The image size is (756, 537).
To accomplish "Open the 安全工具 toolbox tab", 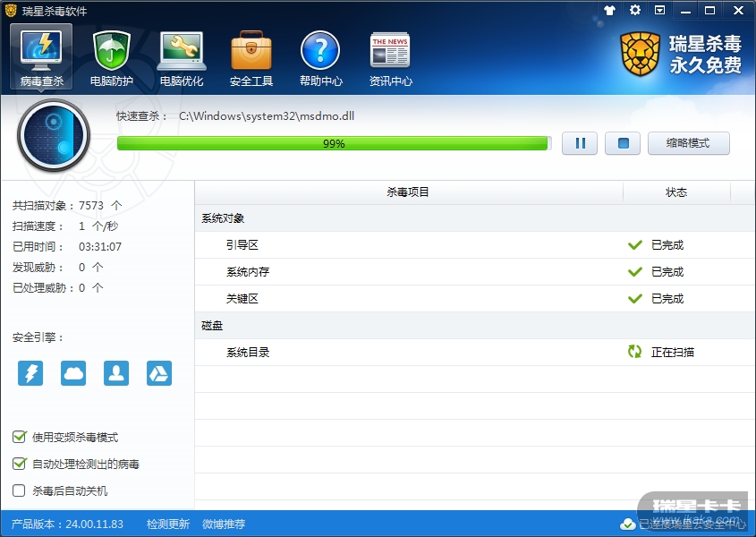I will [x=251, y=58].
